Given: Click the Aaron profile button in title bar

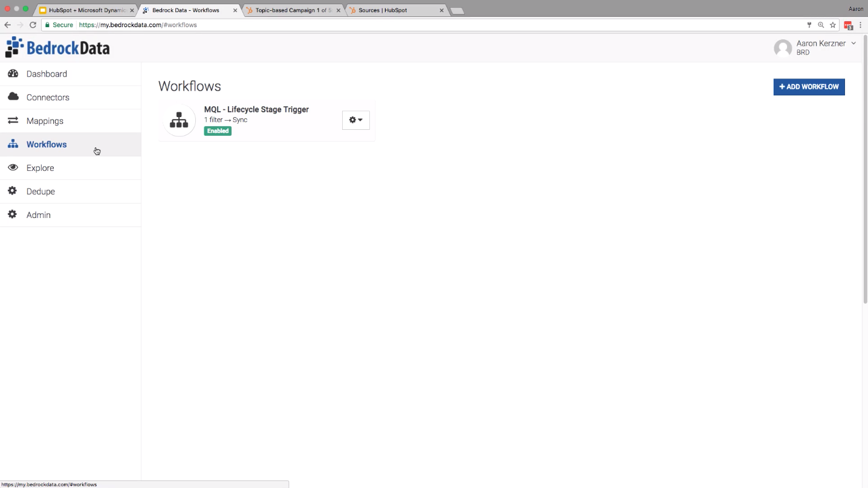Looking at the screenshot, I should coord(856,9).
